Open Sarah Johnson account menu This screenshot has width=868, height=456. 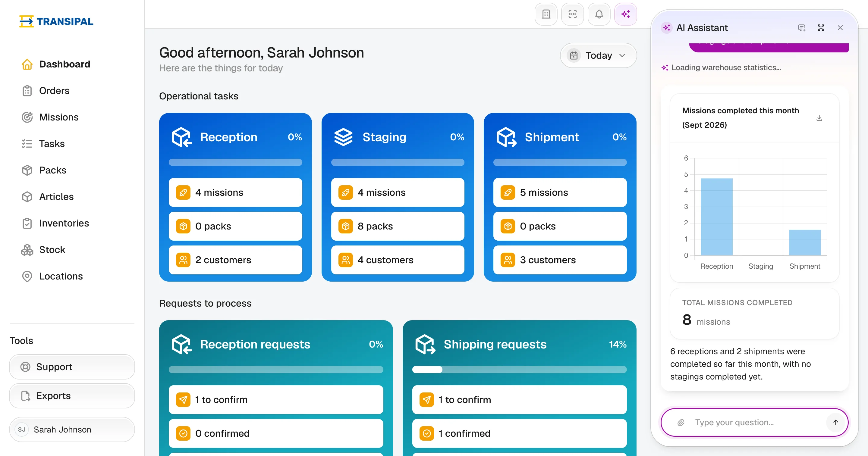[x=72, y=429]
